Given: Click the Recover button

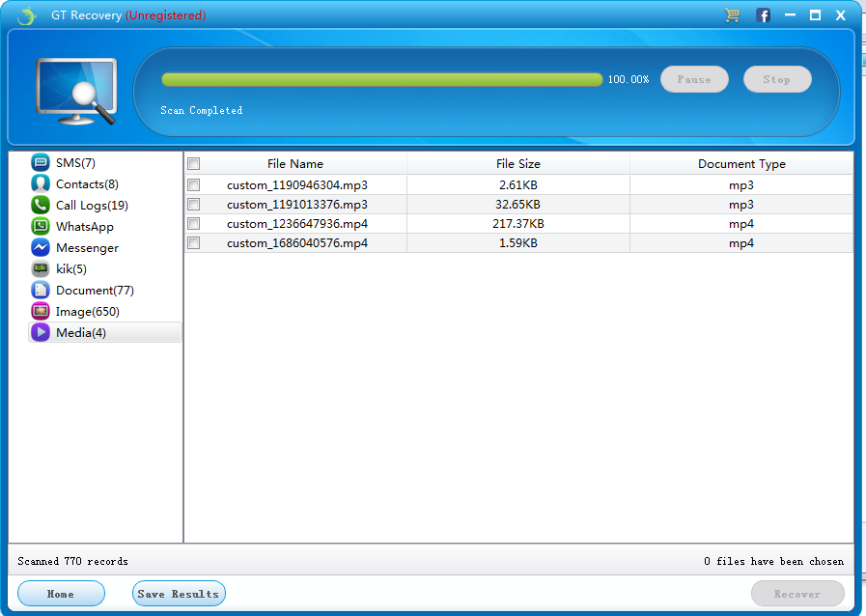Looking at the screenshot, I should pos(797,594).
